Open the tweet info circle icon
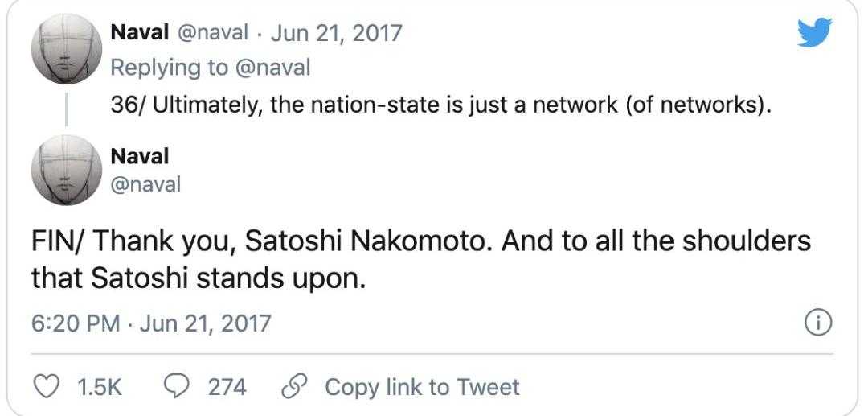The width and height of the screenshot is (868, 416). coord(817,323)
